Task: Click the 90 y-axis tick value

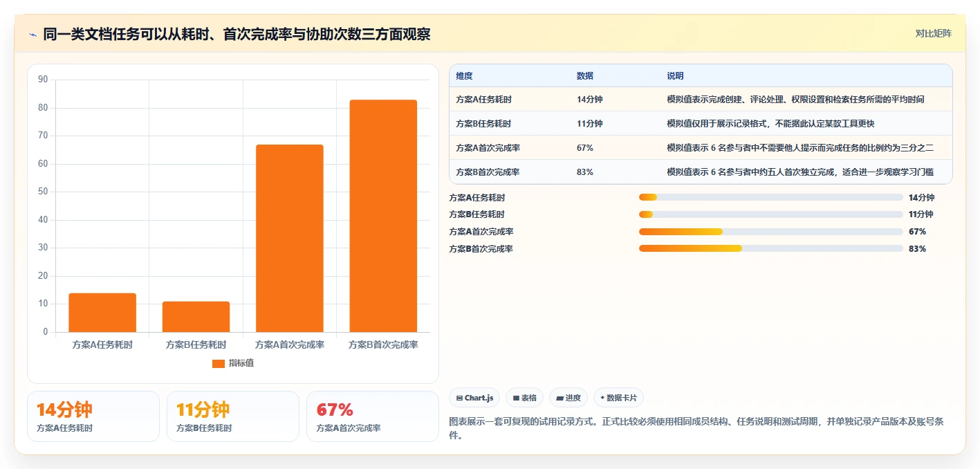Action: [x=43, y=80]
